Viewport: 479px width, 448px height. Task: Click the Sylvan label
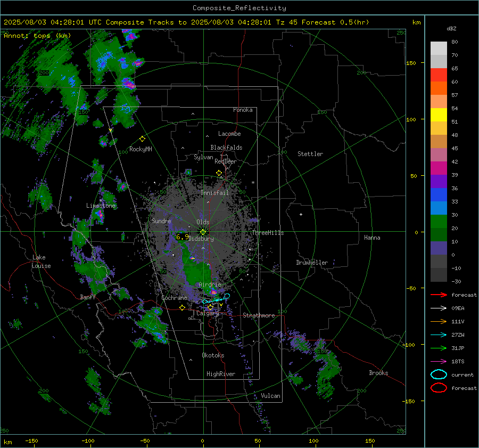point(203,158)
